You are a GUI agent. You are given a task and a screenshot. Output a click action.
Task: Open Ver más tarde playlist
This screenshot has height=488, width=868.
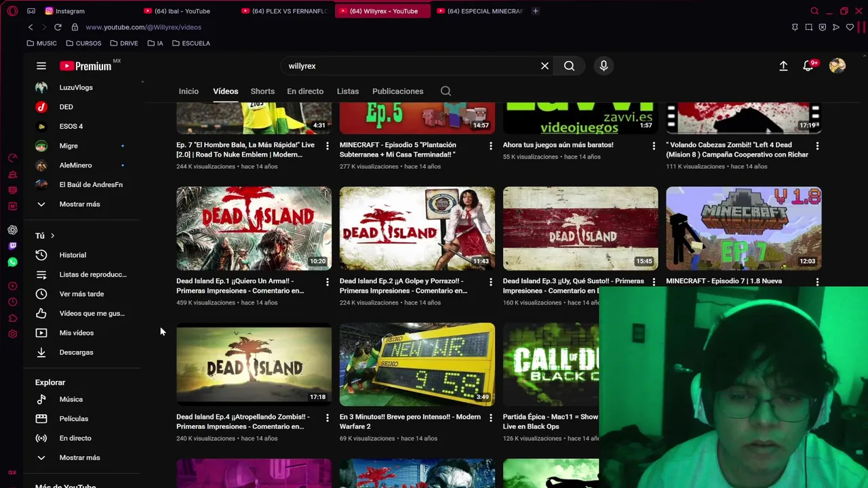[81, 294]
